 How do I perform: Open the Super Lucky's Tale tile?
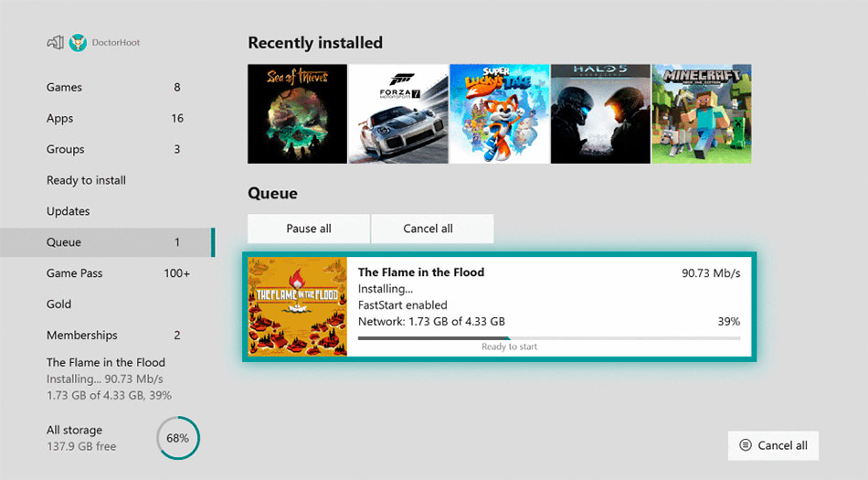coord(499,113)
